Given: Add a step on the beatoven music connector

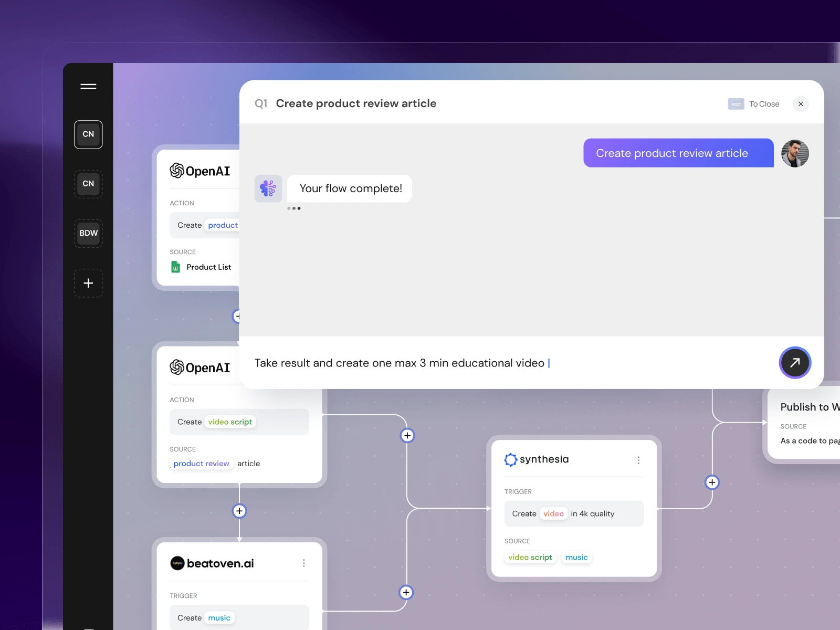Looking at the screenshot, I should coord(406,593).
